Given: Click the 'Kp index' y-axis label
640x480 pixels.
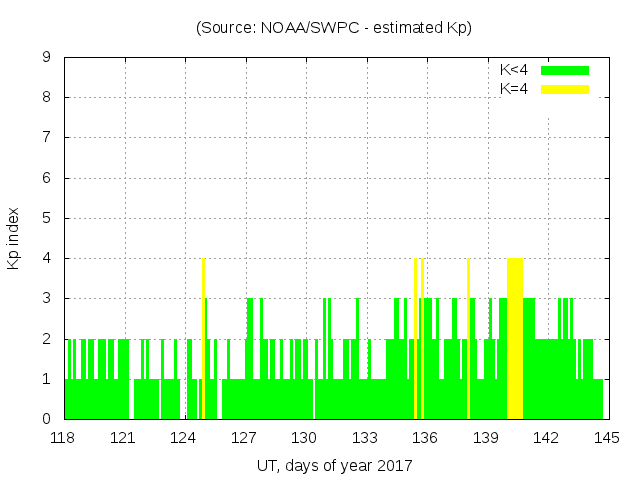Looking at the screenshot, I should click(14, 239).
